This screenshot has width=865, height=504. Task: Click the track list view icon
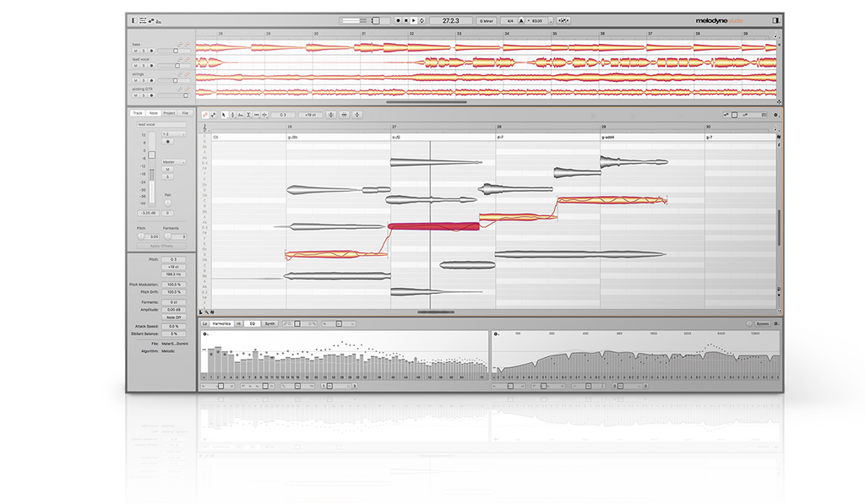143,20
